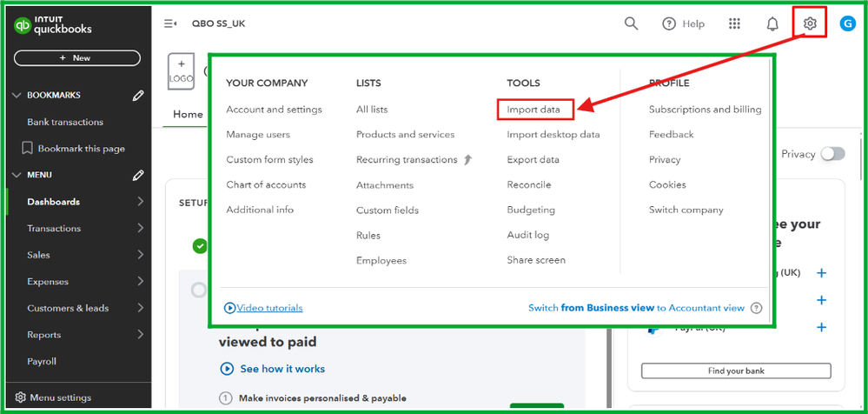Click help icon beside Accountant view
Viewport: 868px width, 414px height.
pos(756,308)
